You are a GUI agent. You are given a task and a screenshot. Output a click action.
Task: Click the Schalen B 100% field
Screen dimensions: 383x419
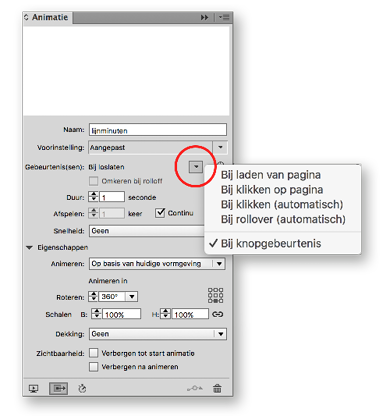tap(121, 314)
